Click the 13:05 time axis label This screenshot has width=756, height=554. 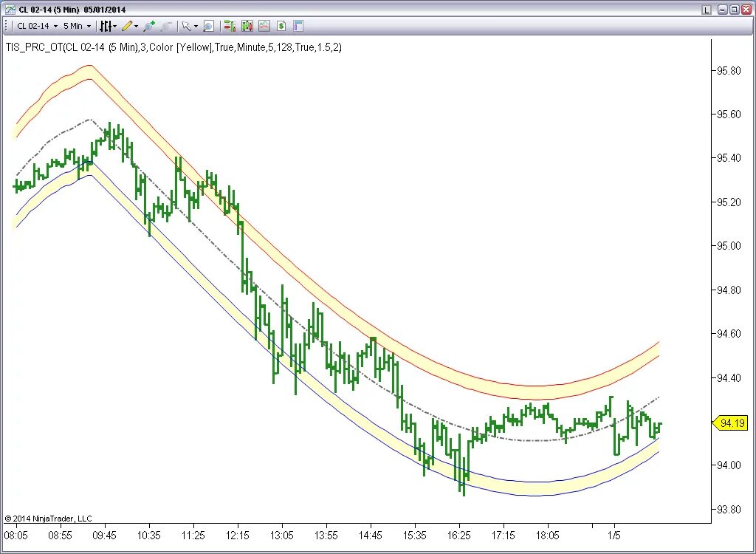click(x=282, y=536)
